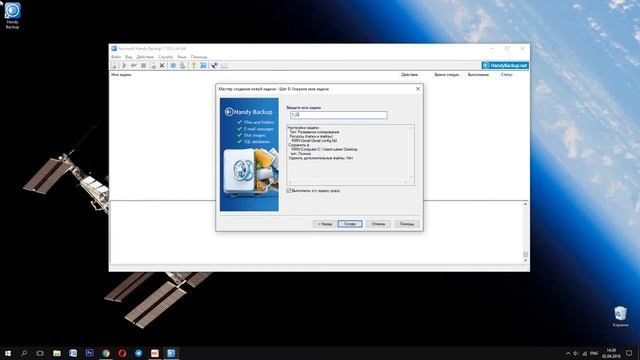640x360 pixels.
Task: Click the 'Сохранить в' summary line
Action: (x=299, y=145)
